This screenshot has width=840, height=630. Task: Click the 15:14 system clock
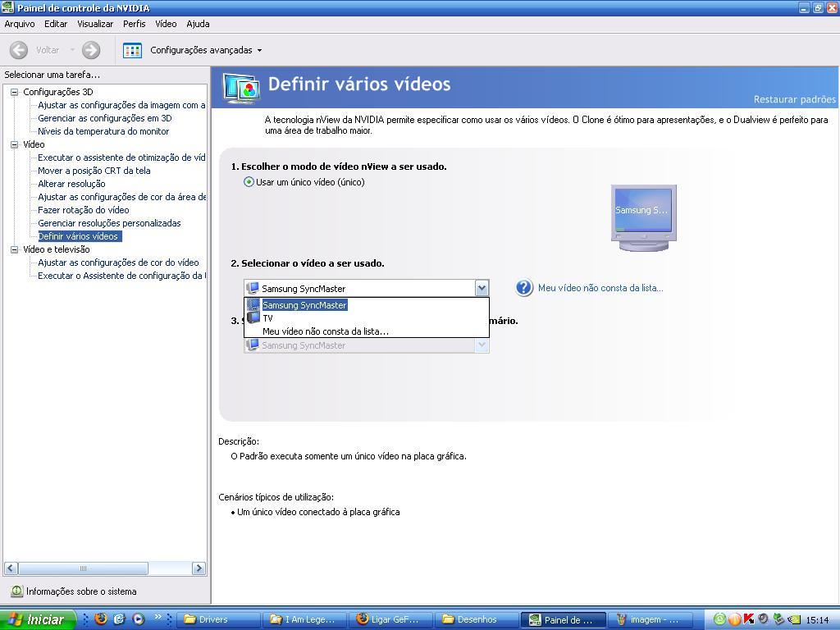[x=818, y=620]
